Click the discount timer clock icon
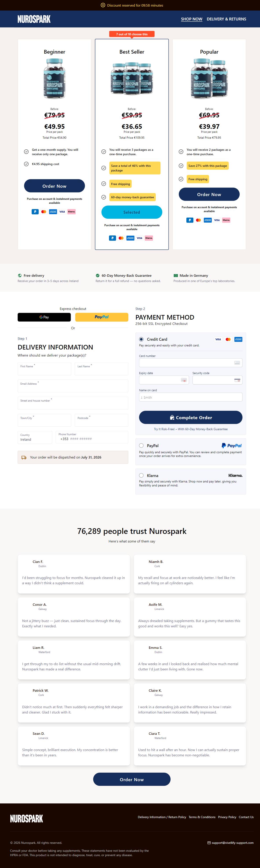This screenshot has height=868, width=260. coord(103,5)
